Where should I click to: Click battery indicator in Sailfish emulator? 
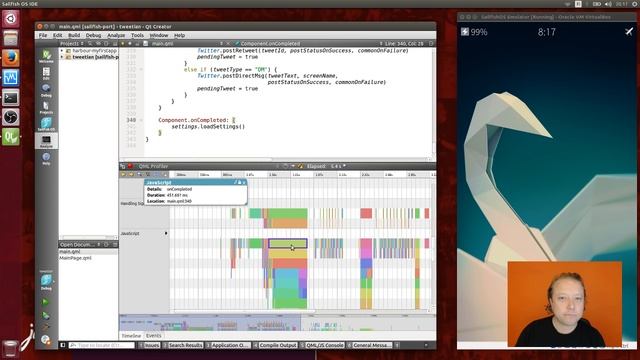(x=474, y=32)
